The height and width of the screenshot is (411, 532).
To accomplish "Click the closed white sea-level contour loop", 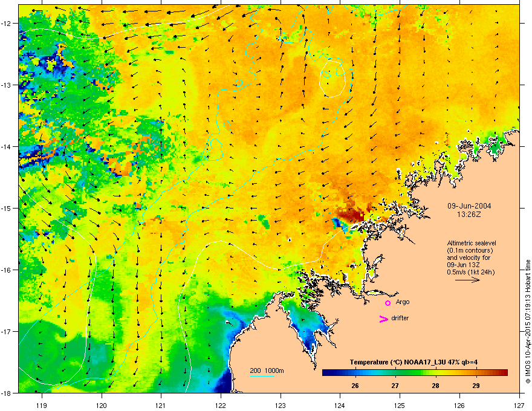I will [332, 78].
